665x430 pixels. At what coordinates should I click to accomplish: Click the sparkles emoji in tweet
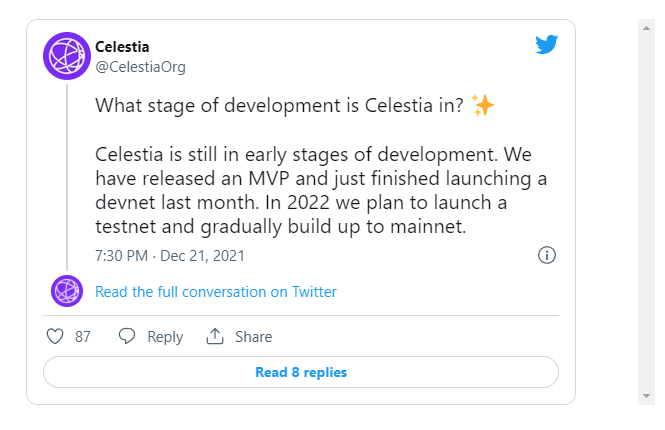click(483, 105)
